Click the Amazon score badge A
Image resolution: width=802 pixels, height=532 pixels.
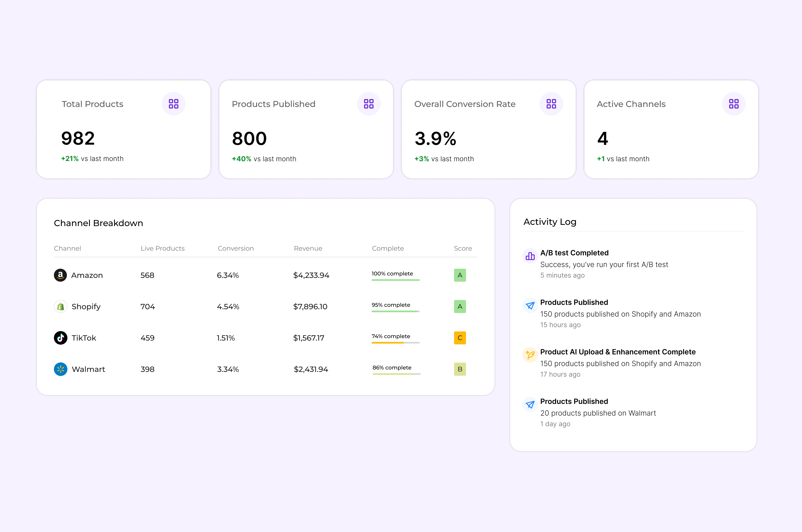pyautogui.click(x=460, y=275)
